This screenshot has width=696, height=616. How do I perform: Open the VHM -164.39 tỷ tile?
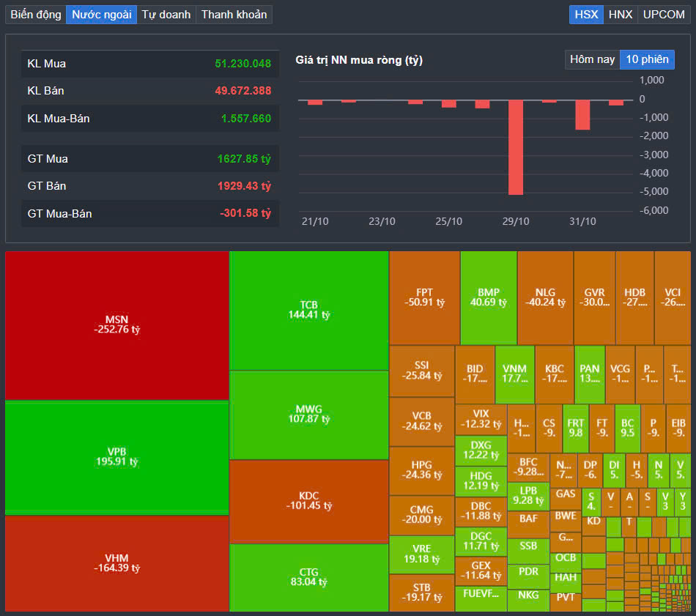116,563
